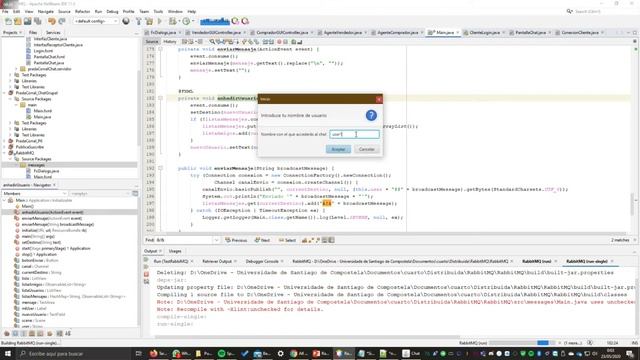Select Main.fxml in the project tree
Screen dimensions: 640x360
[42, 111]
